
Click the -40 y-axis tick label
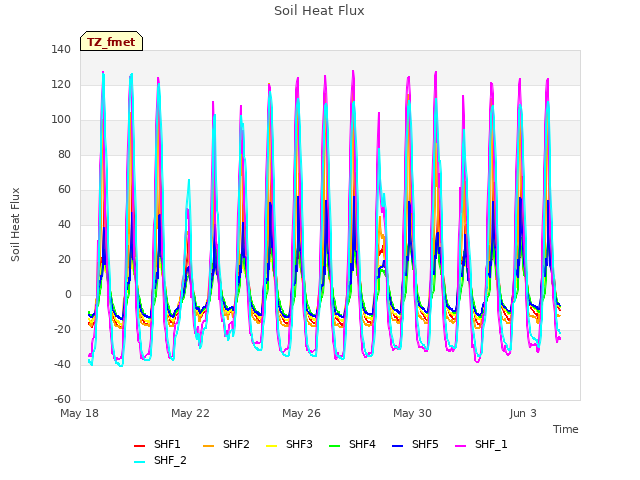pos(62,364)
